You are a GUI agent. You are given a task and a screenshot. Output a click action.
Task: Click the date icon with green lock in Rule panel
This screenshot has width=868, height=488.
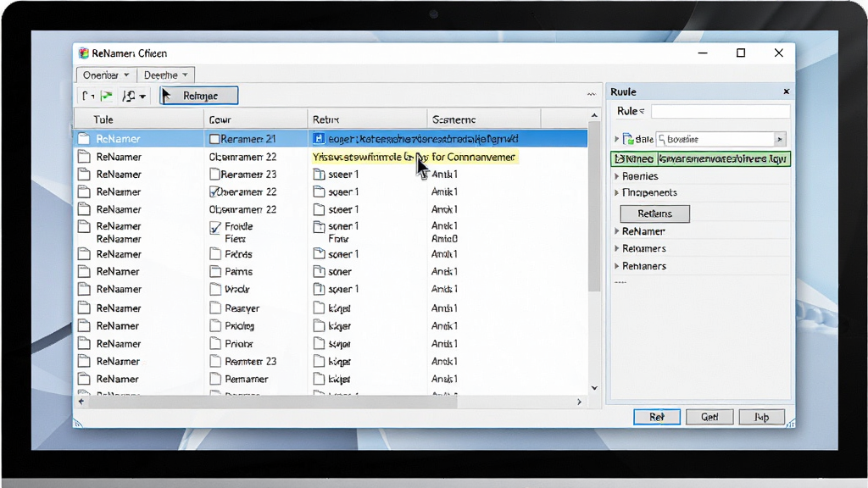pos(628,139)
